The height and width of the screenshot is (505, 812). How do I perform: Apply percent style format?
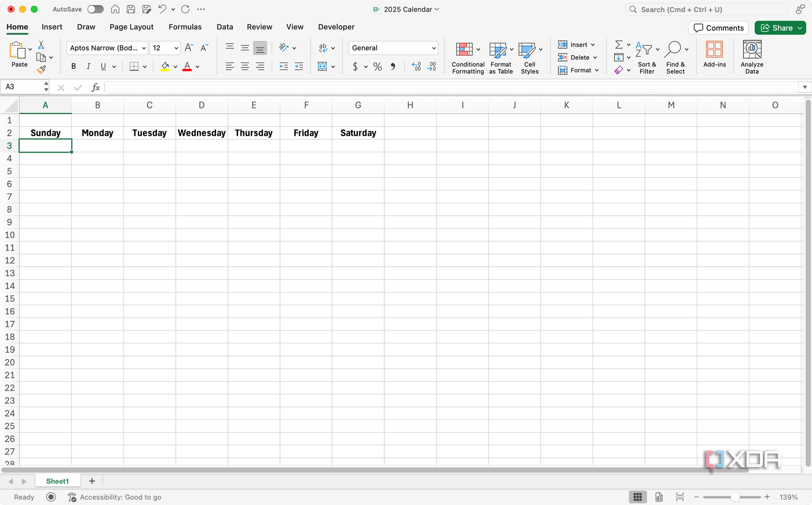point(377,66)
